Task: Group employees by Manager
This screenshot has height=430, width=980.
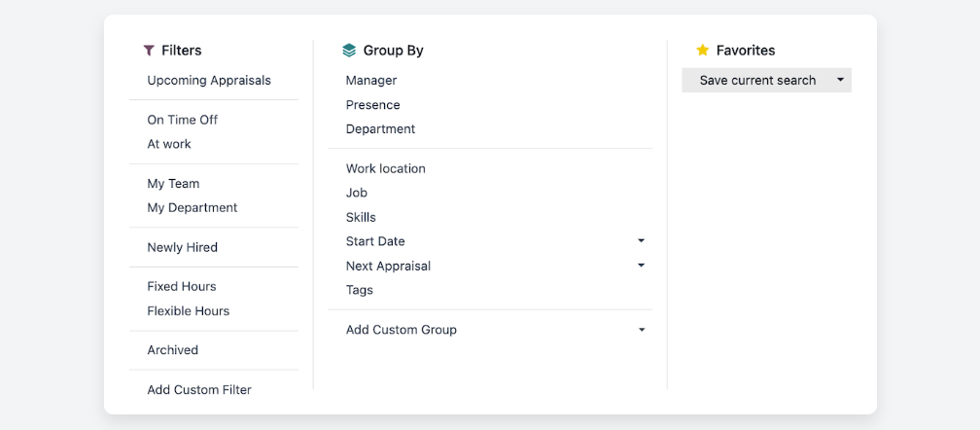Action: [x=371, y=81]
